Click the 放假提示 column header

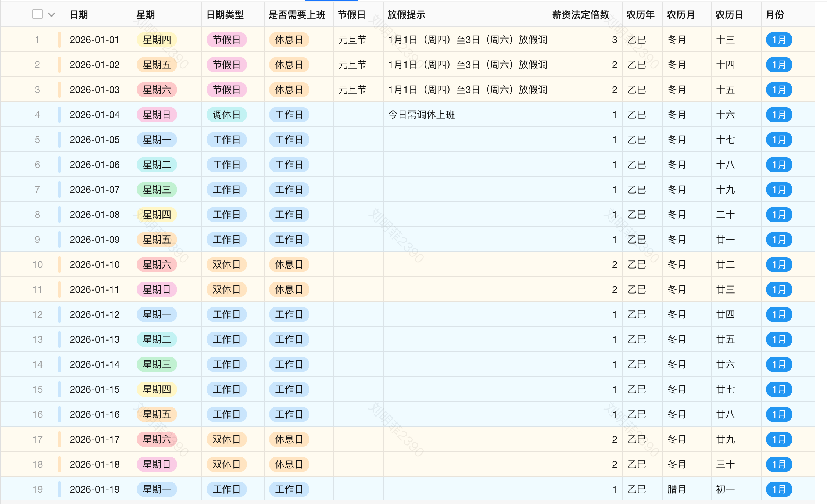tap(406, 15)
